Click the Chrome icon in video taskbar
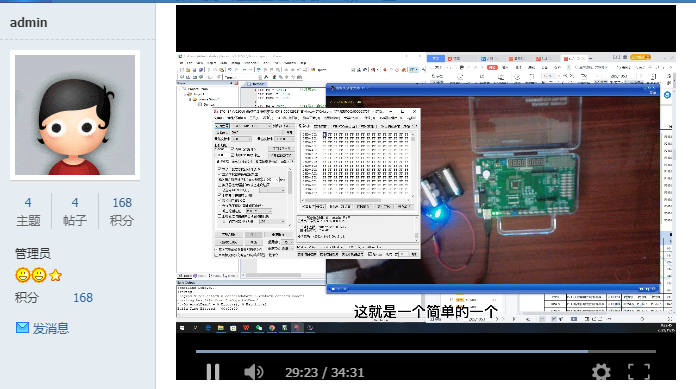Screen dimensions: 696x389 272,328
